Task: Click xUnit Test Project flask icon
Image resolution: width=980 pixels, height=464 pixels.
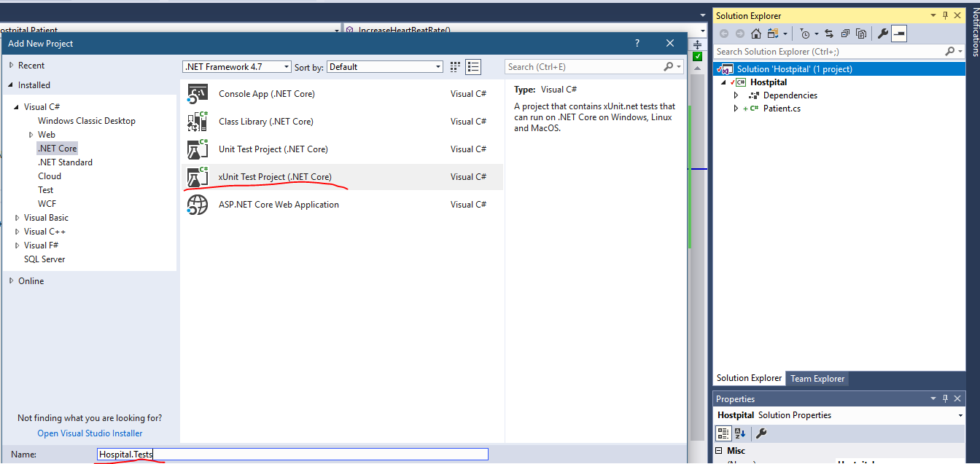Action: pyautogui.click(x=198, y=177)
